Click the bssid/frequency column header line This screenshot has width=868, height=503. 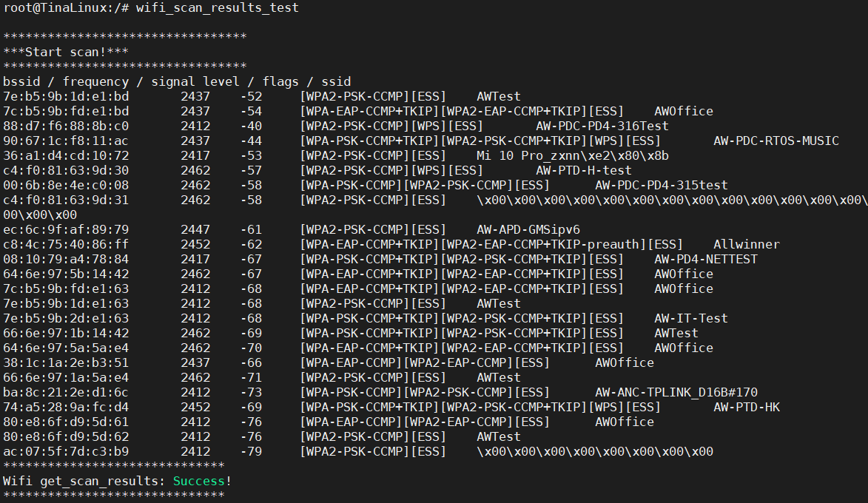pyautogui.click(x=177, y=81)
